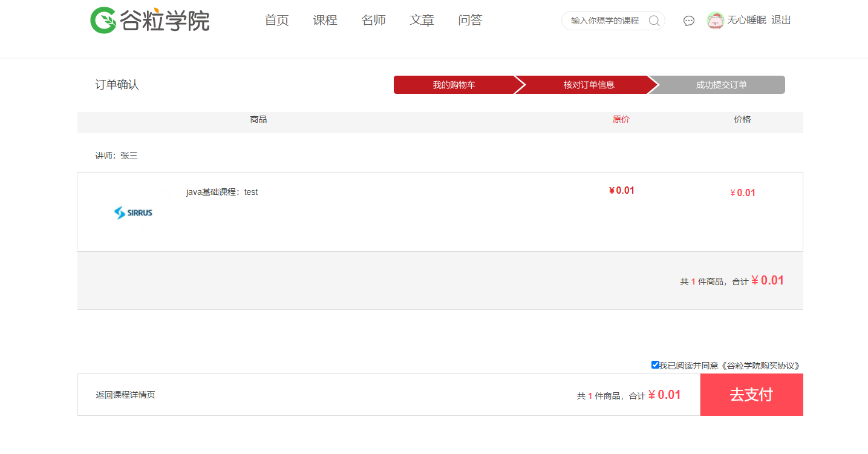868x454 pixels.
Task: Uncheck the purchase agreement checkbox
Action: [655, 364]
